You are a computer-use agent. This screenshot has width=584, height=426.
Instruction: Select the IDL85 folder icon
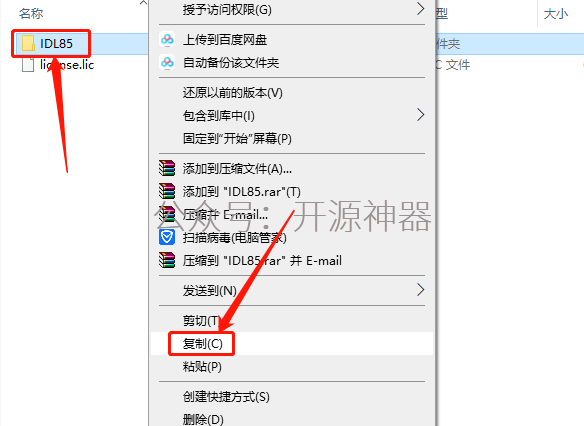pos(28,43)
